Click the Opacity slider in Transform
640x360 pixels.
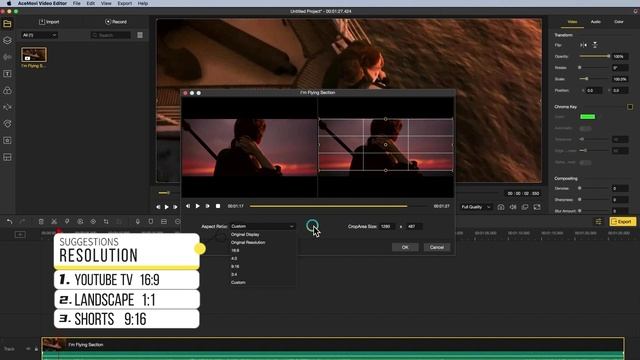coord(595,56)
